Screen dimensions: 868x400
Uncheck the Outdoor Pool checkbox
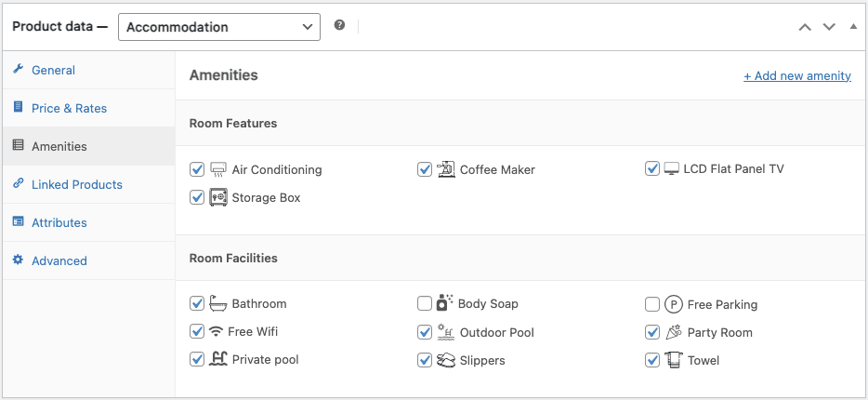tap(425, 332)
